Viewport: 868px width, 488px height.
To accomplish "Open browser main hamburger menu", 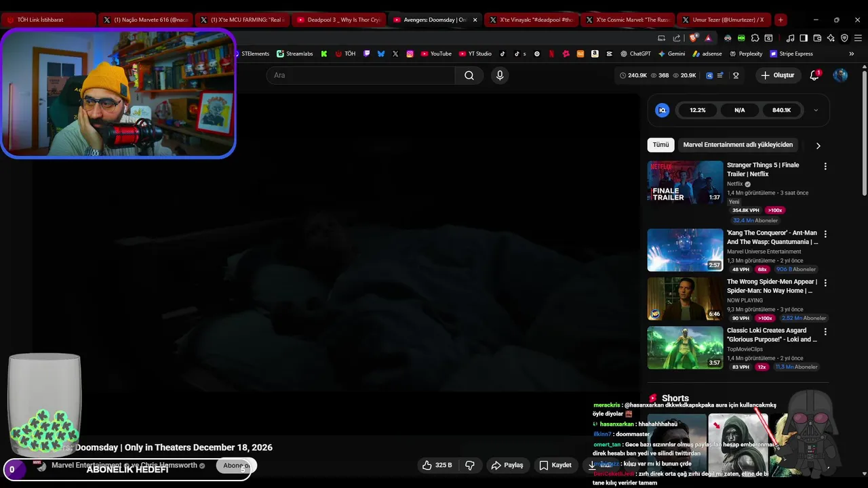I will [x=858, y=38].
